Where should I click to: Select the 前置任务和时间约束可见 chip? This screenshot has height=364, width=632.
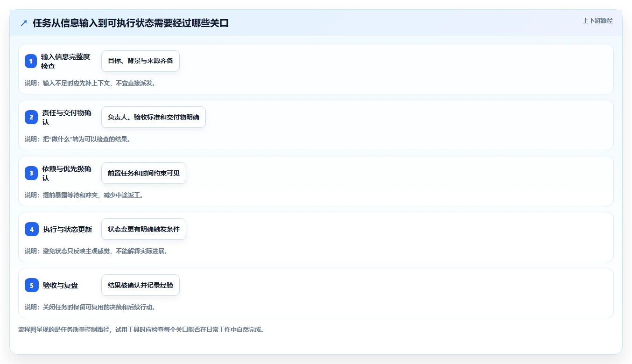coord(144,173)
